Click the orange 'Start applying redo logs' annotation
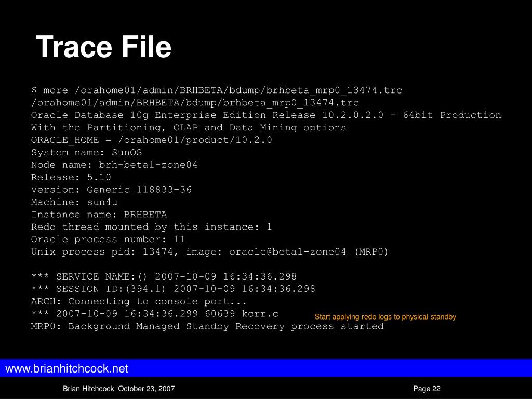The image size is (532, 399). coord(385,317)
